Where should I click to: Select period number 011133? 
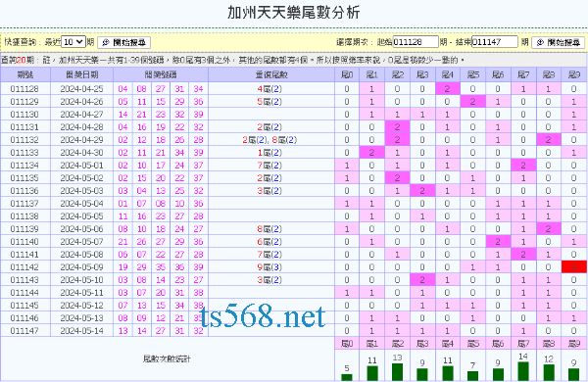pos(24,153)
